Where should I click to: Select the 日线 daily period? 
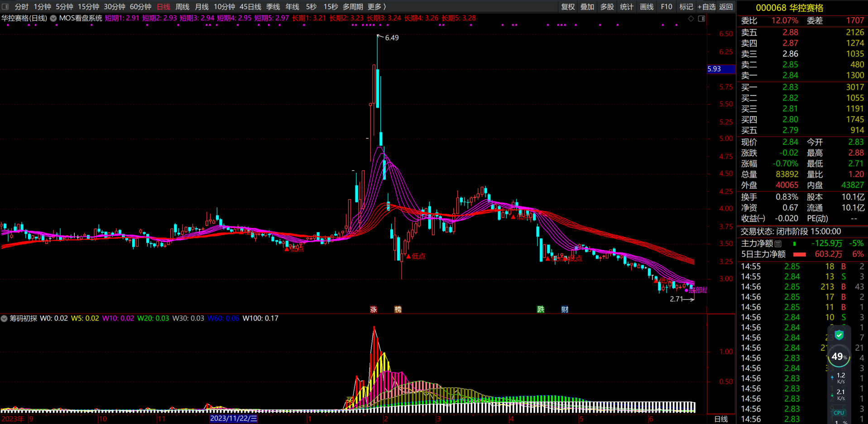pyautogui.click(x=163, y=7)
